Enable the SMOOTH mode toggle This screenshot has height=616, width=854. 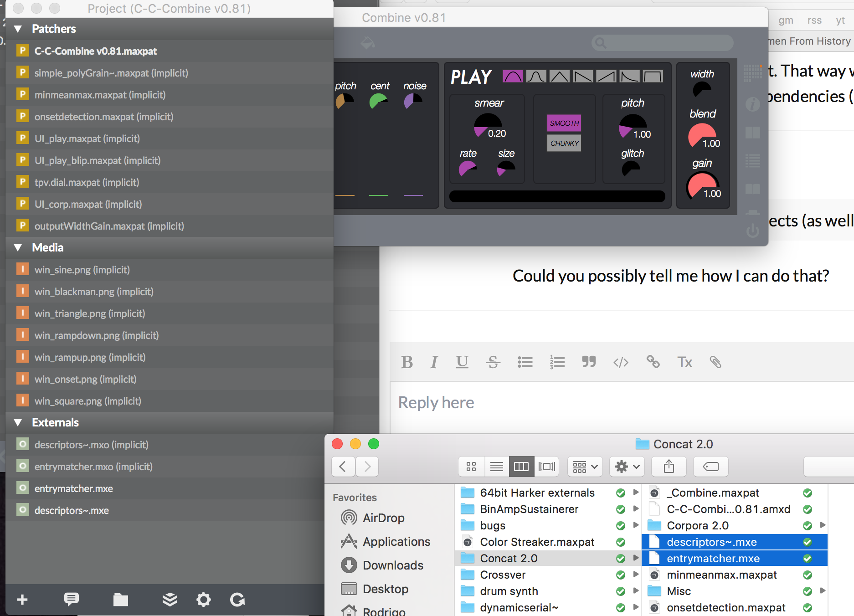(564, 123)
